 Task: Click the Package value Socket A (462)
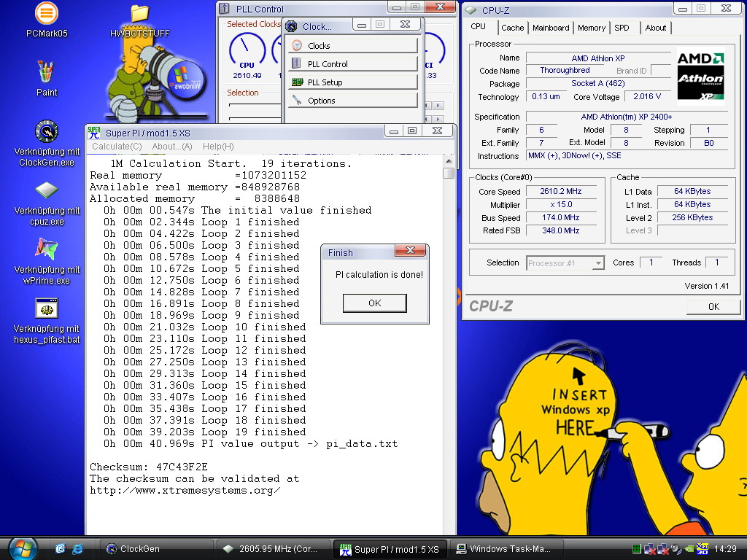coord(598,83)
